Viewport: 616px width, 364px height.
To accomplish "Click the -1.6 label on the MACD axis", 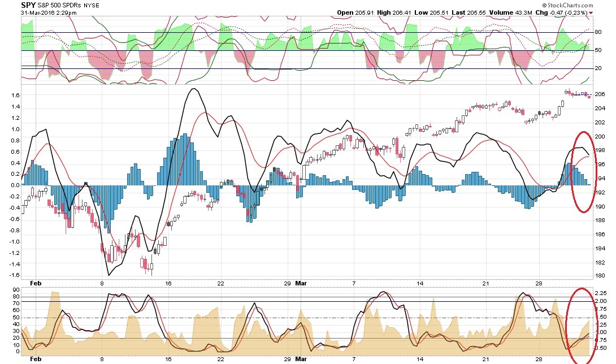I will 15,276.
